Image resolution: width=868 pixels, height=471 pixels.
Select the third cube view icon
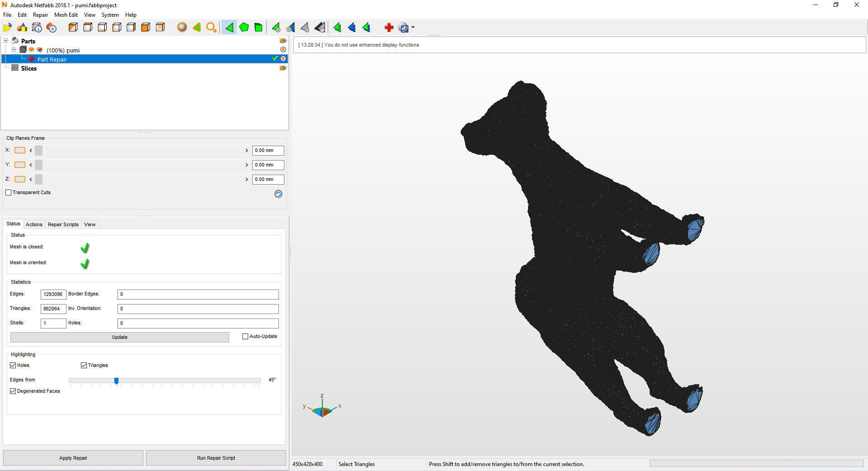tap(102, 28)
